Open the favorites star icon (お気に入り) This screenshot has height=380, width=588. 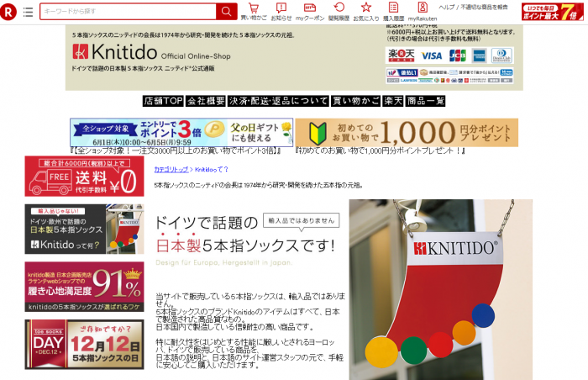[x=366, y=12]
